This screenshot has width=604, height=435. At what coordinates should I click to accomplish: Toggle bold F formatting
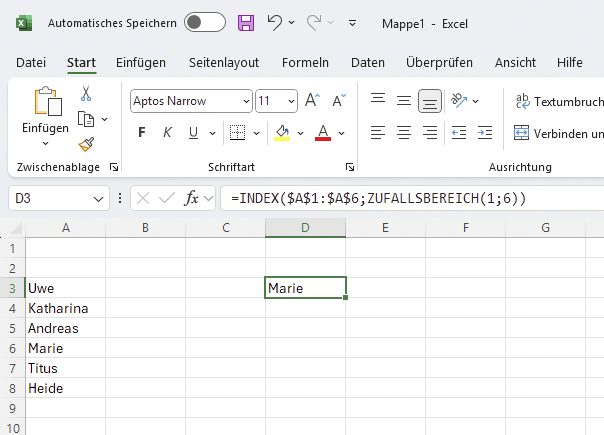click(142, 133)
